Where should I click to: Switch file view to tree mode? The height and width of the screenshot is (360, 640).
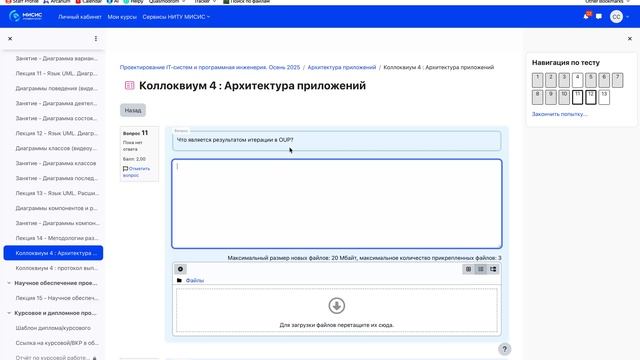tap(493, 269)
